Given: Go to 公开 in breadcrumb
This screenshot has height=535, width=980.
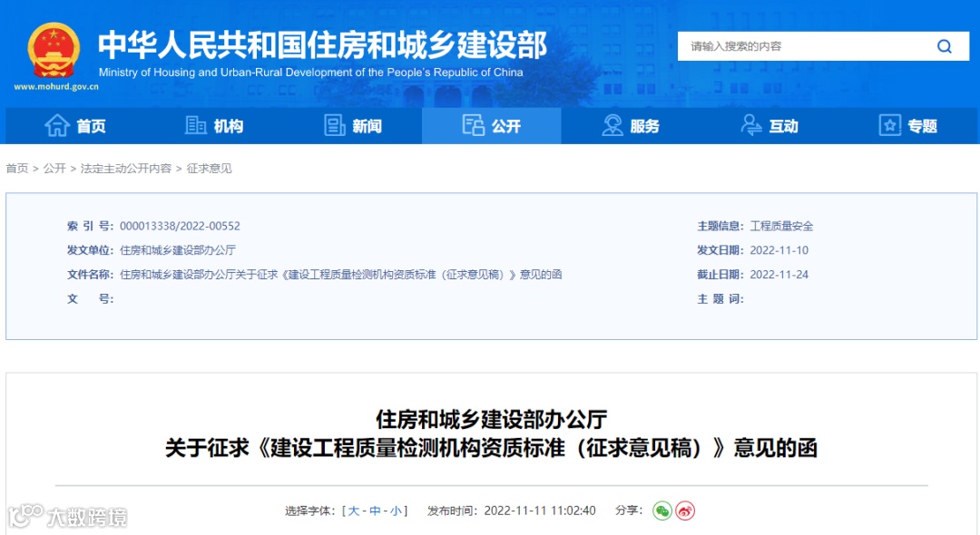Looking at the screenshot, I should (x=55, y=169).
